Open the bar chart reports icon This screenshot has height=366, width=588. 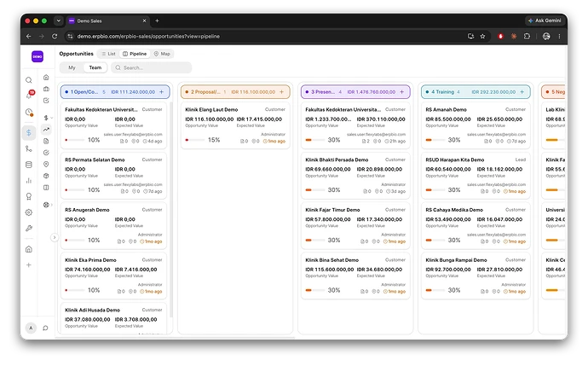click(28, 181)
